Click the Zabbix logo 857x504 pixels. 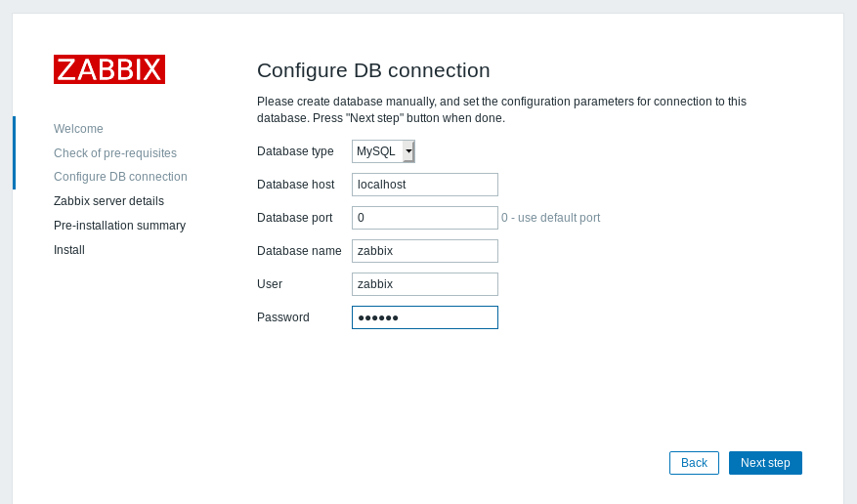[x=109, y=69]
